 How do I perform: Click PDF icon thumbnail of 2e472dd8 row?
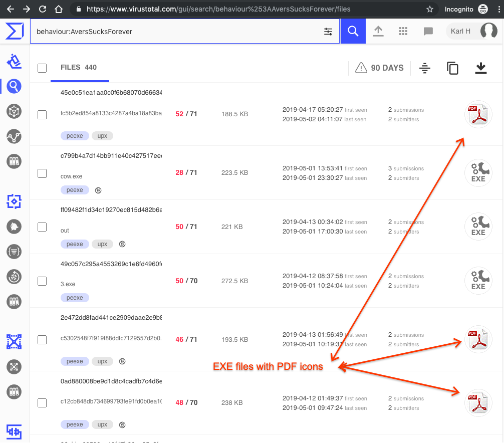point(478,339)
